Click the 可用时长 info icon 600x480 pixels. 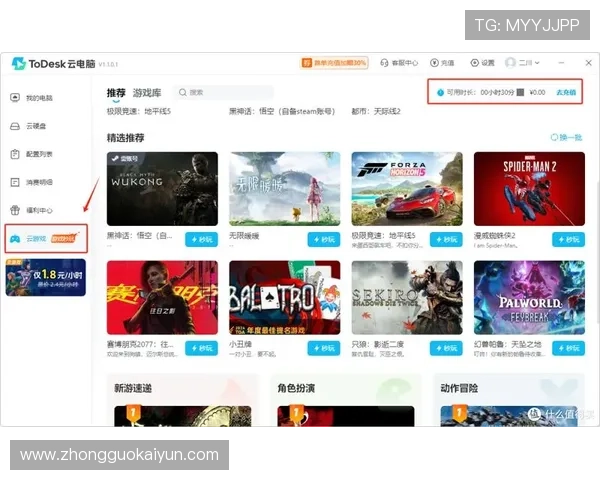440,92
